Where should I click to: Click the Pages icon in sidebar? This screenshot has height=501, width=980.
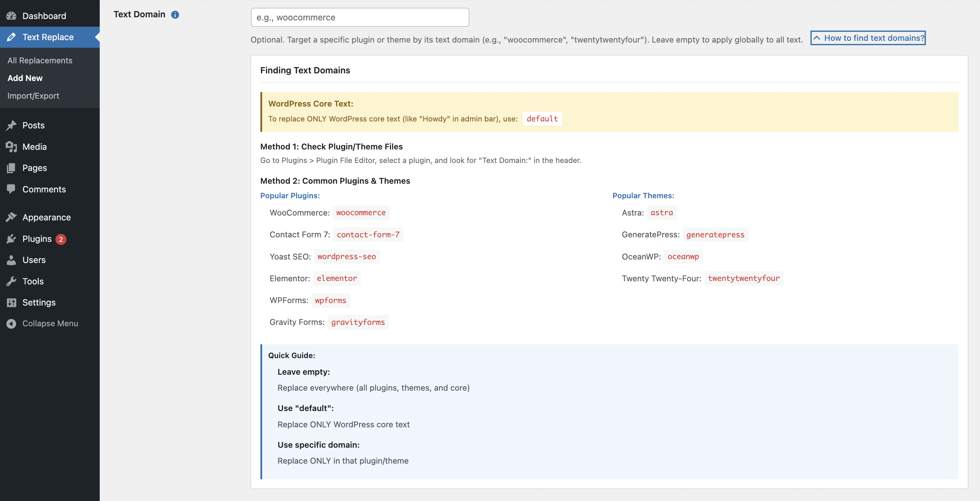tap(11, 167)
